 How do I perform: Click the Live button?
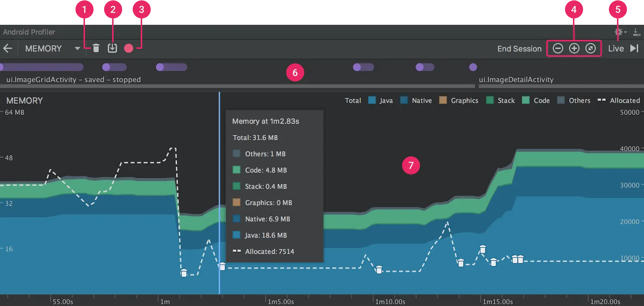point(616,48)
